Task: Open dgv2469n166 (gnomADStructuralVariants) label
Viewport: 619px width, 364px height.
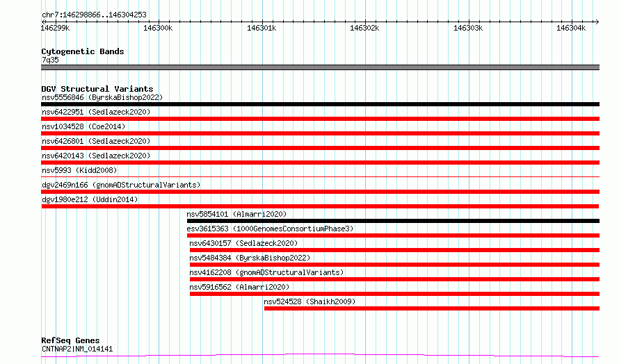Action: click(121, 185)
